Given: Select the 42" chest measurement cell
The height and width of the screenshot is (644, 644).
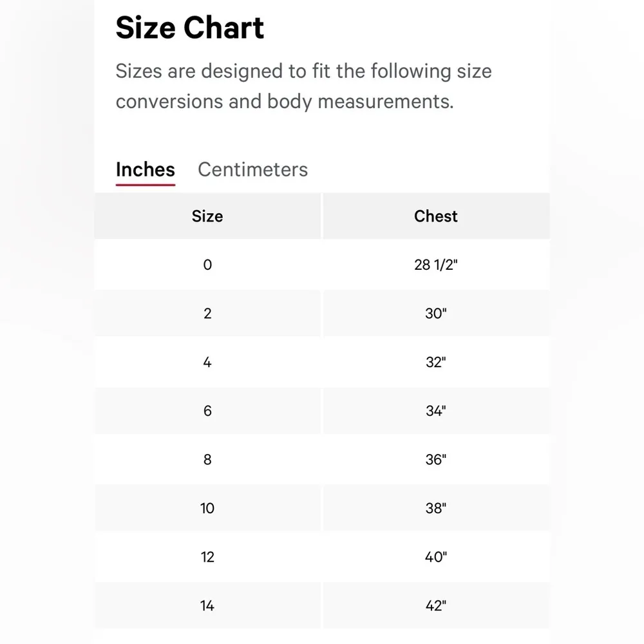Looking at the screenshot, I should click(436, 605).
